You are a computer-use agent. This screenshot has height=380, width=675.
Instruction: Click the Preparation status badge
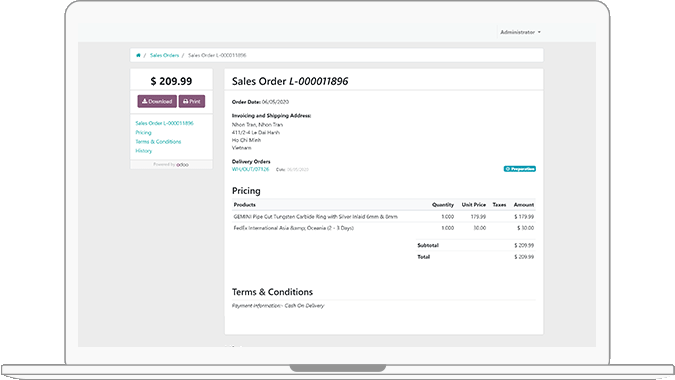pos(520,169)
